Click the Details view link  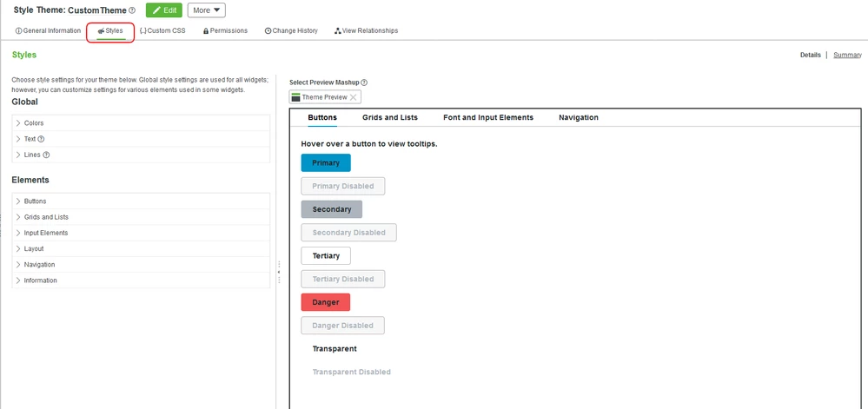811,55
